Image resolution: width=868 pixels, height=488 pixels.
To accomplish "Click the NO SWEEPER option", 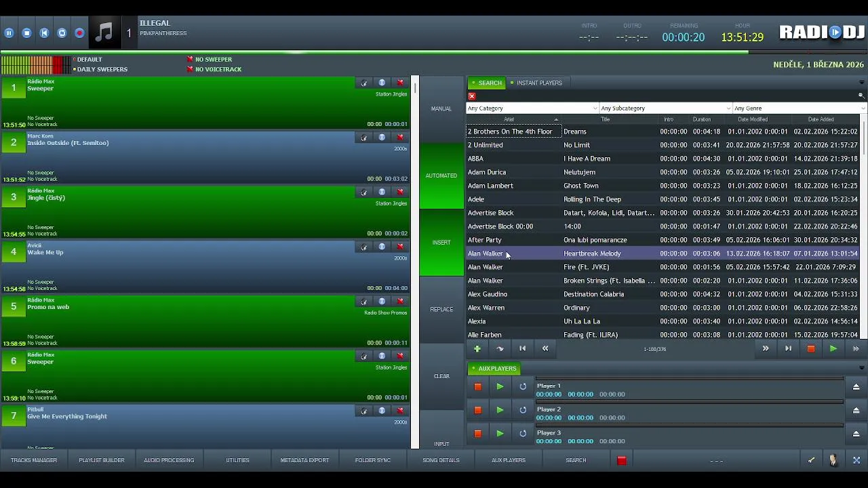I will [x=210, y=60].
